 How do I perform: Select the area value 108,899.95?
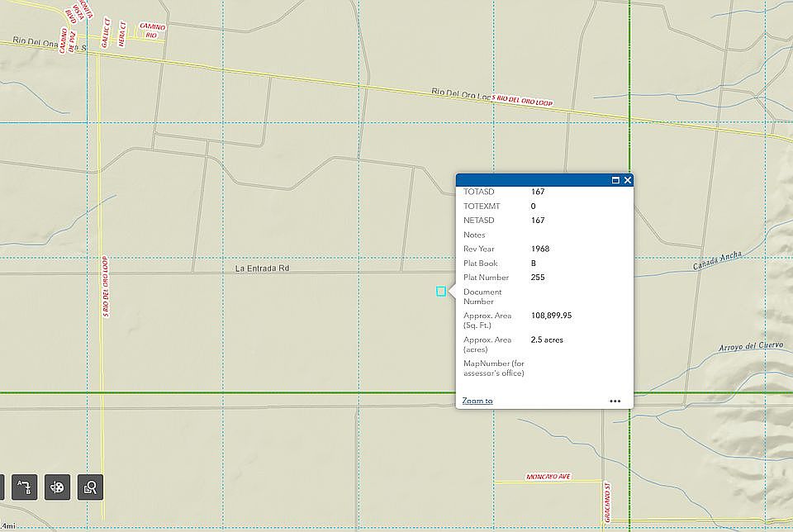pos(551,315)
